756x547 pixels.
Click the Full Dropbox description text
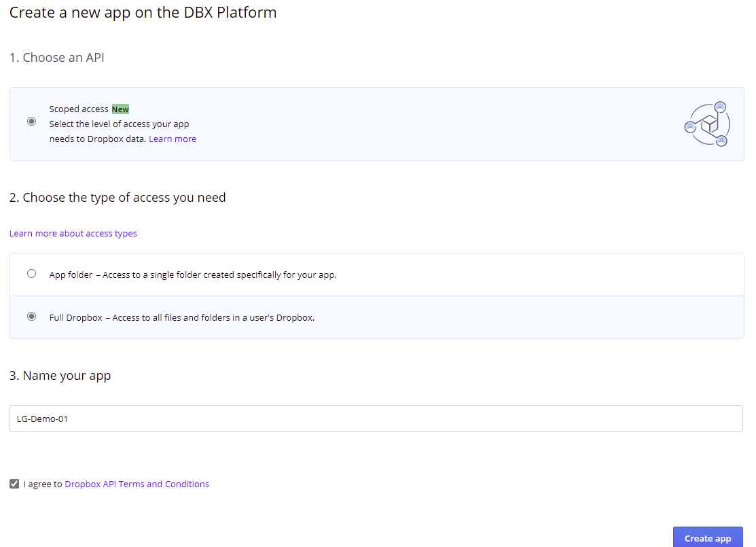point(213,318)
